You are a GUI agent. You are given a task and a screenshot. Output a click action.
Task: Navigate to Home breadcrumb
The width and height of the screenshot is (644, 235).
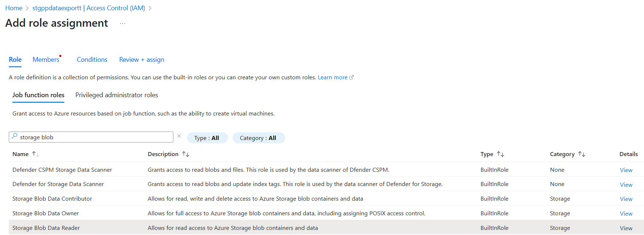(x=14, y=8)
